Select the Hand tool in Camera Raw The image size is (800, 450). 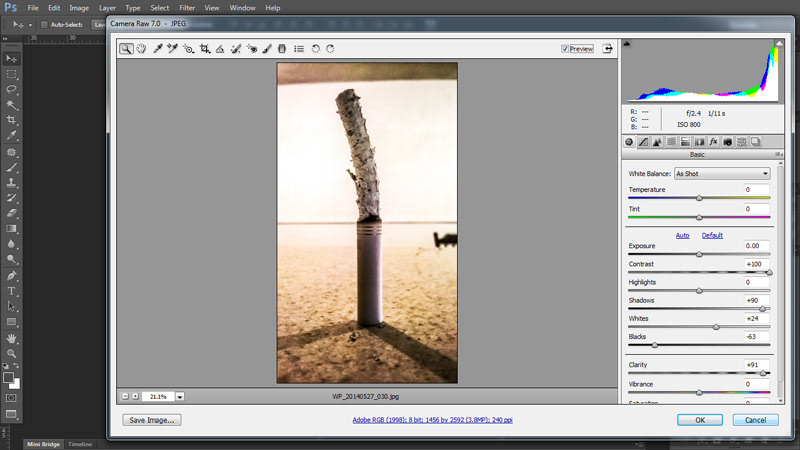141,48
